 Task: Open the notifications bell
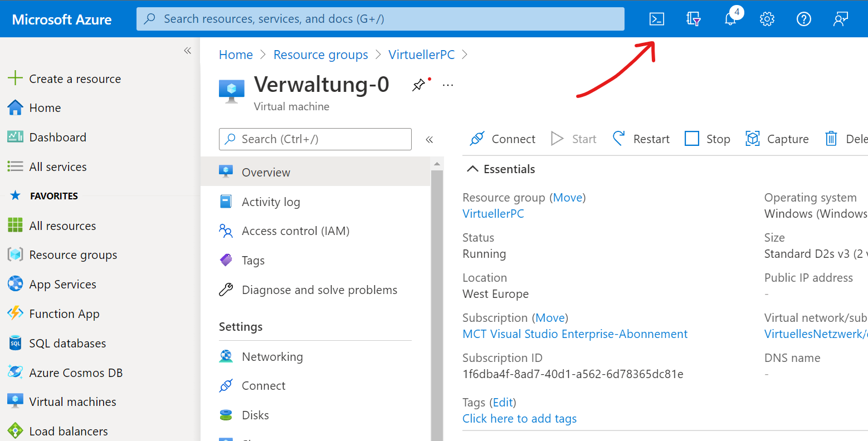730,19
